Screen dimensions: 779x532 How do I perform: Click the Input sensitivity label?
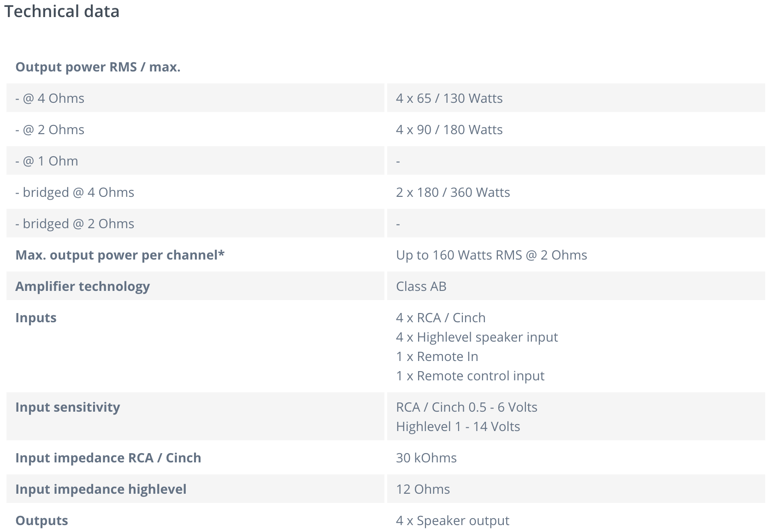(x=68, y=408)
